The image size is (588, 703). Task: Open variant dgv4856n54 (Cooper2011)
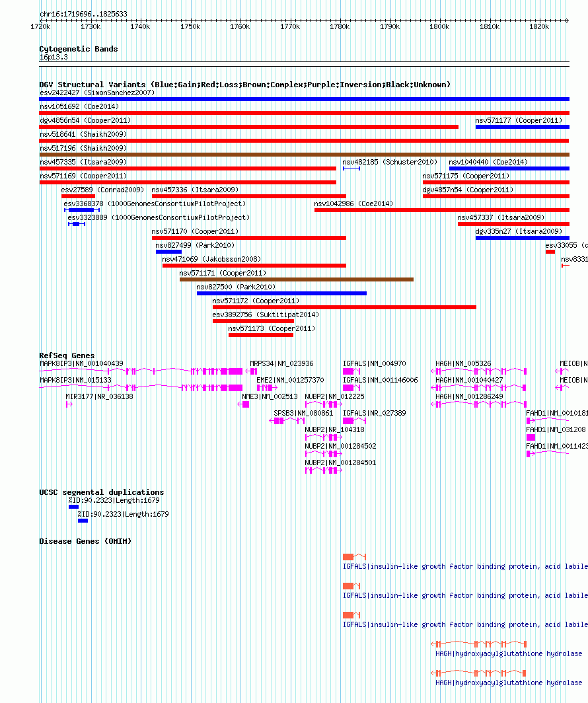pos(248,127)
